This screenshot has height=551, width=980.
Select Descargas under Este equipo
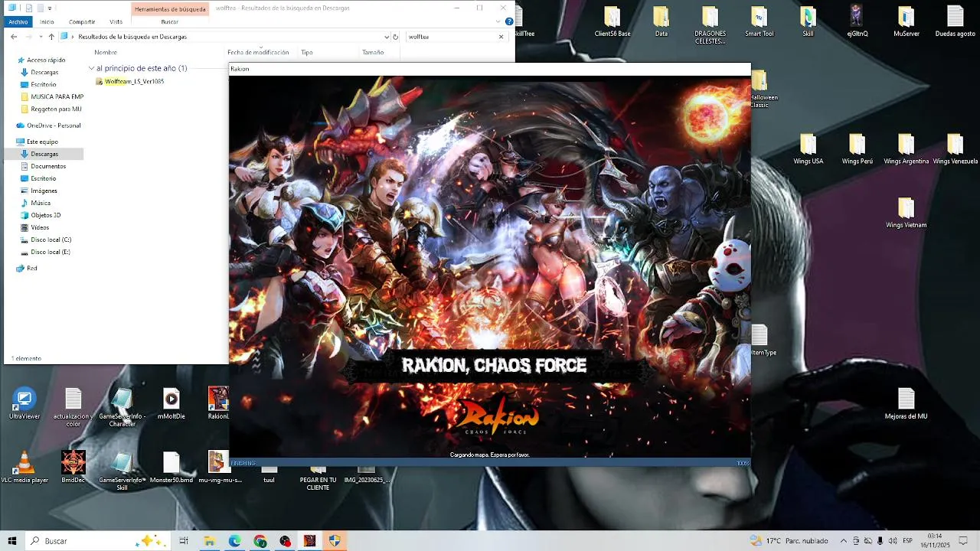[x=44, y=154]
